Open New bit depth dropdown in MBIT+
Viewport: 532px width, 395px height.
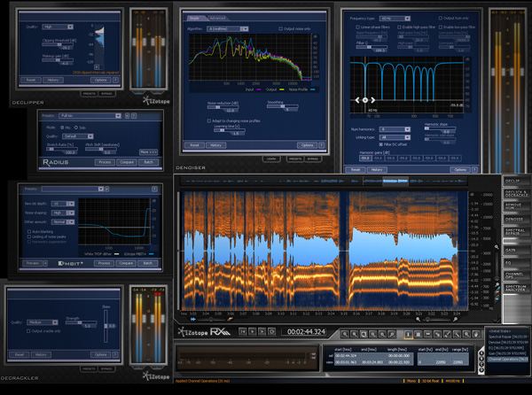tap(63, 204)
